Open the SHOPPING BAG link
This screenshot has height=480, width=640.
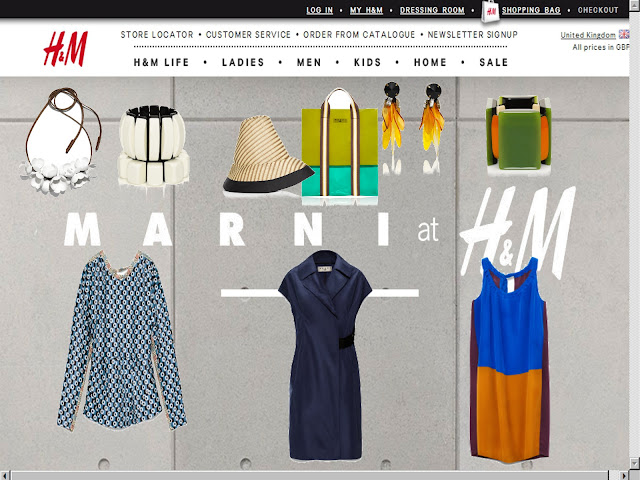[531, 10]
